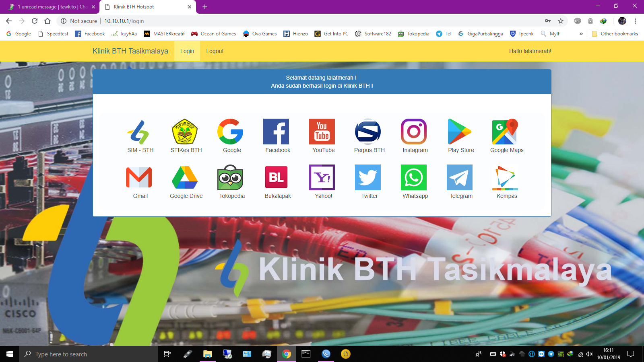The image size is (644, 362).
Task: Go to the browser home page
Action: click(x=47, y=21)
